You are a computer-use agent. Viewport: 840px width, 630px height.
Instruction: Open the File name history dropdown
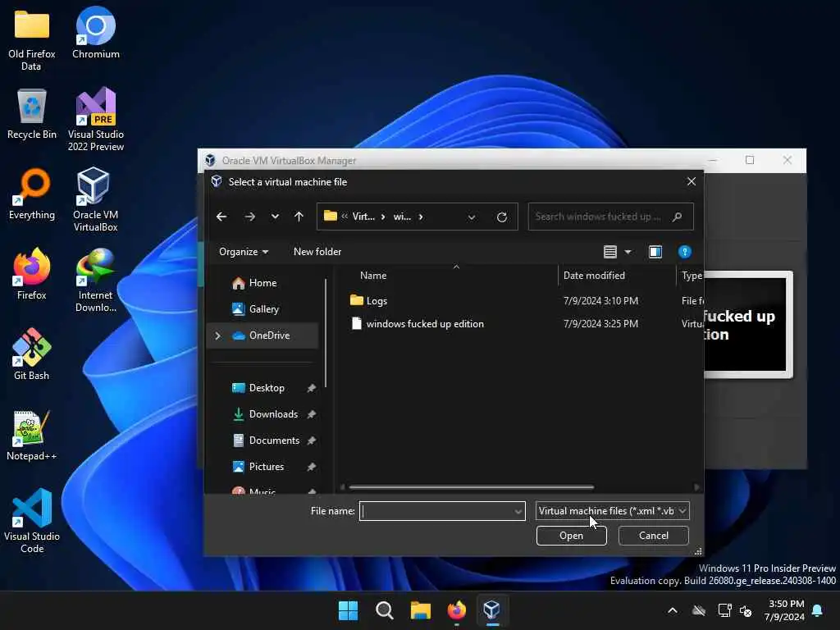pos(518,511)
